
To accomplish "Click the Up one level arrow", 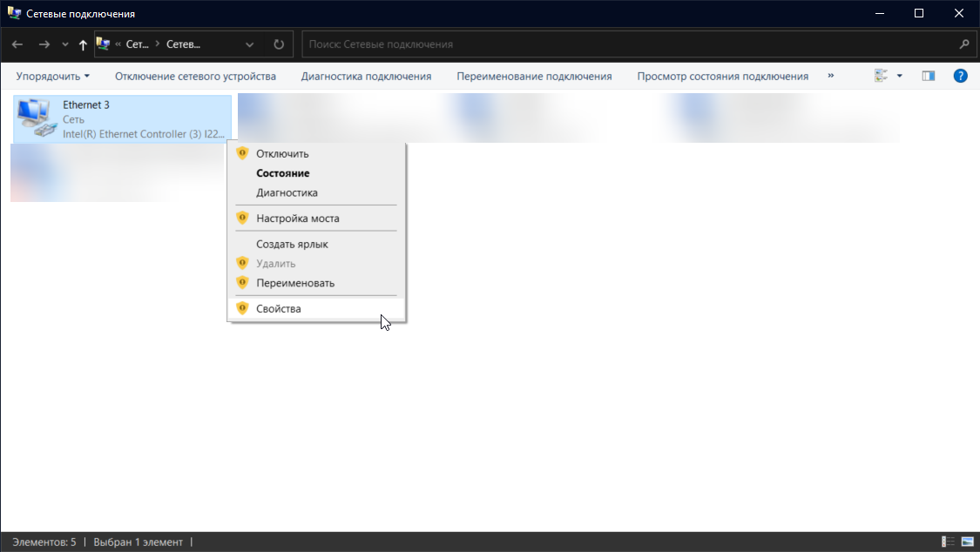I will click(83, 44).
